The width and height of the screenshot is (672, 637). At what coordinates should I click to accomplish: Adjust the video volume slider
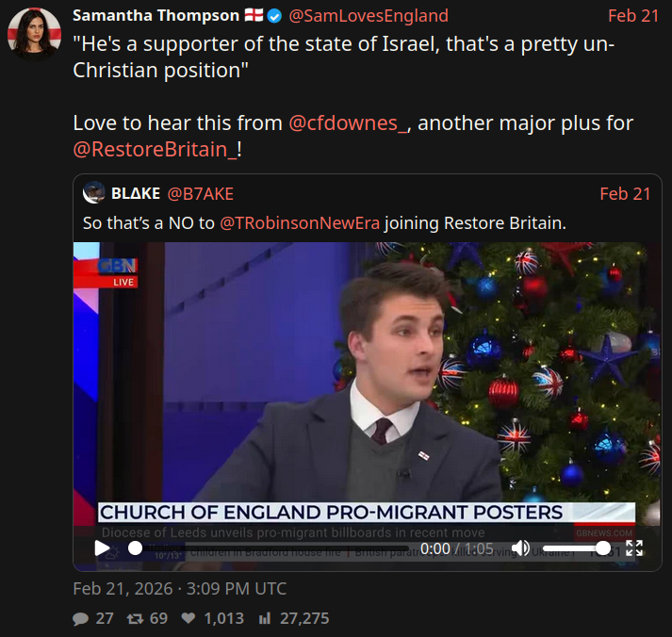576,548
